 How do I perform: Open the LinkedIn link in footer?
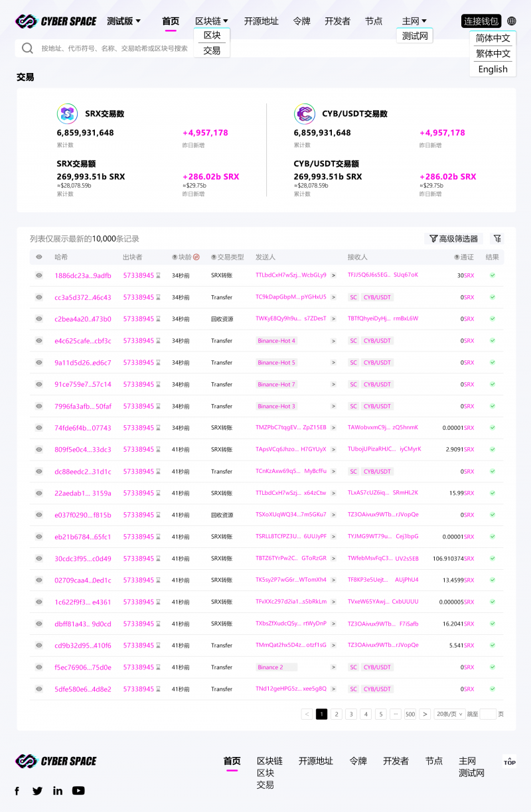tap(58, 790)
